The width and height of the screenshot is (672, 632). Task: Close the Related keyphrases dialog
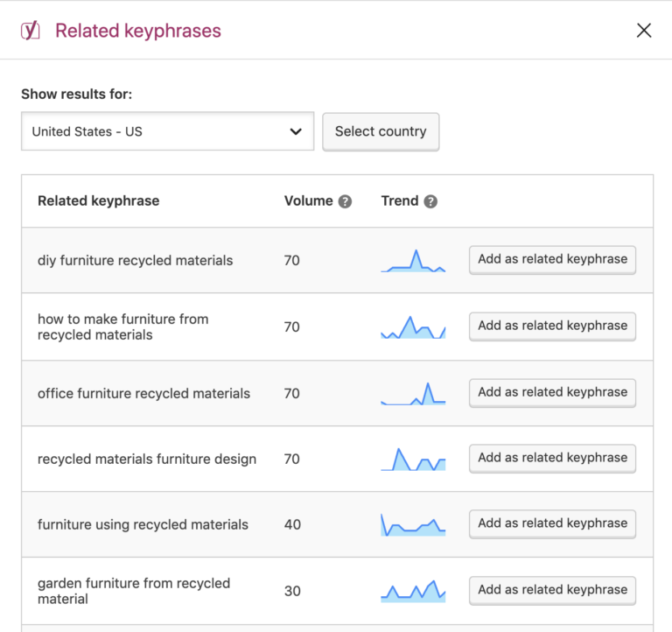[x=644, y=31]
